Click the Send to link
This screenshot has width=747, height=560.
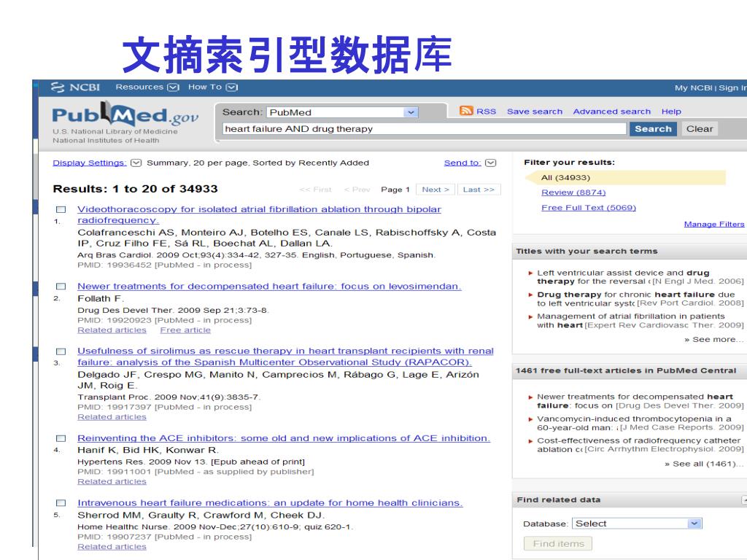462,163
